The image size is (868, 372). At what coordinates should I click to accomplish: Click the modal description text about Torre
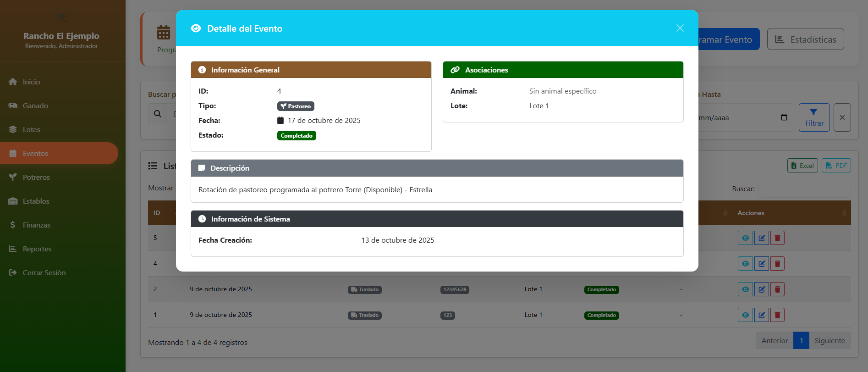315,189
